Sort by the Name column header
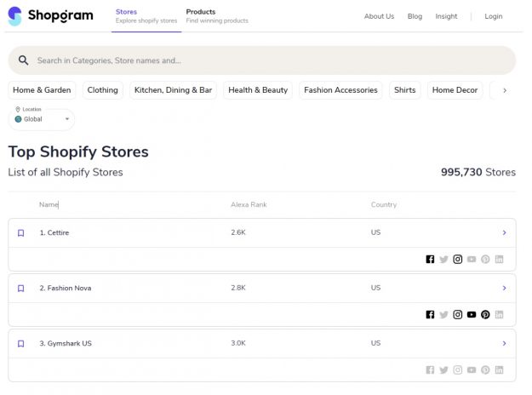This screenshot has height=395, width=532. (49, 204)
